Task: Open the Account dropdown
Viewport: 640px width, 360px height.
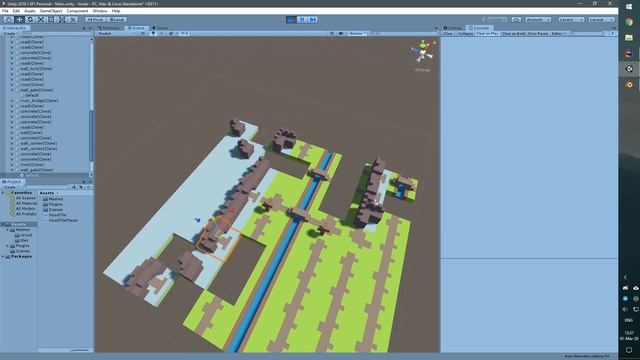Action: 538,20
